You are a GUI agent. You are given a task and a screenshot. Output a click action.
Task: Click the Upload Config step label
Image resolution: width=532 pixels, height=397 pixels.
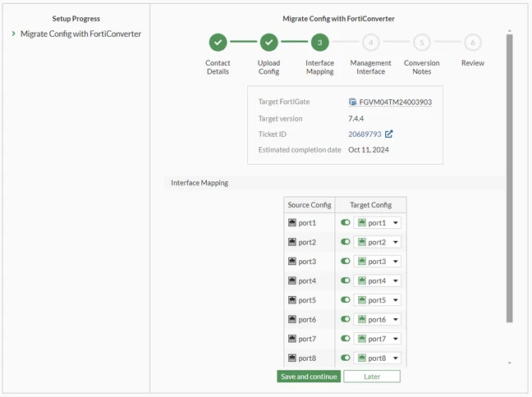click(268, 67)
